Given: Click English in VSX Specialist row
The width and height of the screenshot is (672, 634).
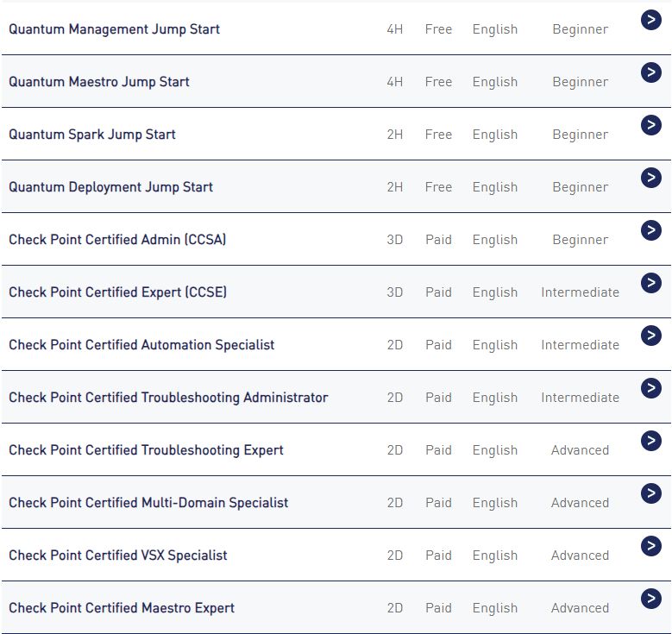Looking at the screenshot, I should [x=495, y=556].
